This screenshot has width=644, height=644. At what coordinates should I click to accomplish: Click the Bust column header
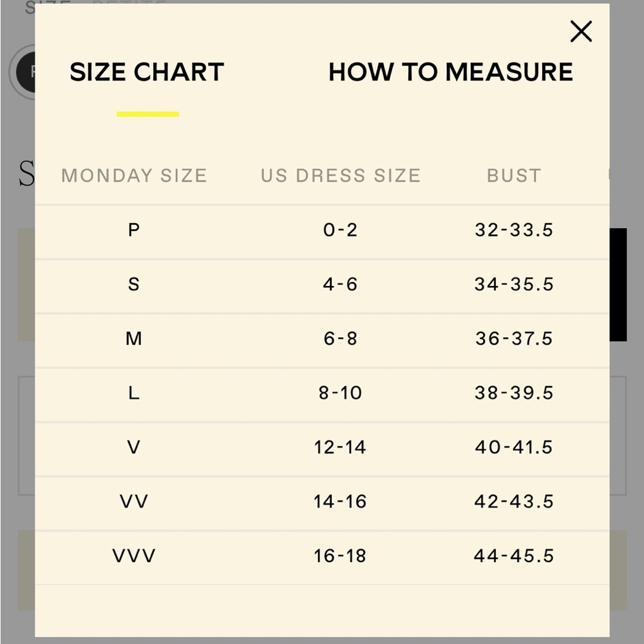click(514, 176)
